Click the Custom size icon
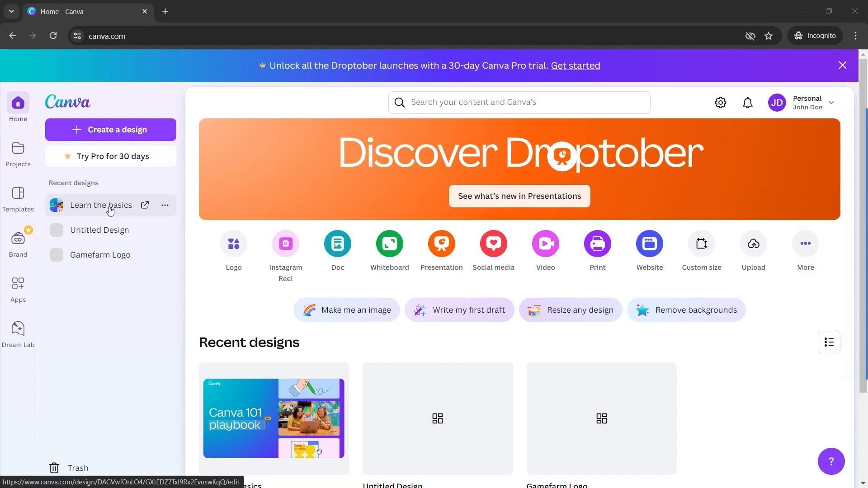 point(701,244)
